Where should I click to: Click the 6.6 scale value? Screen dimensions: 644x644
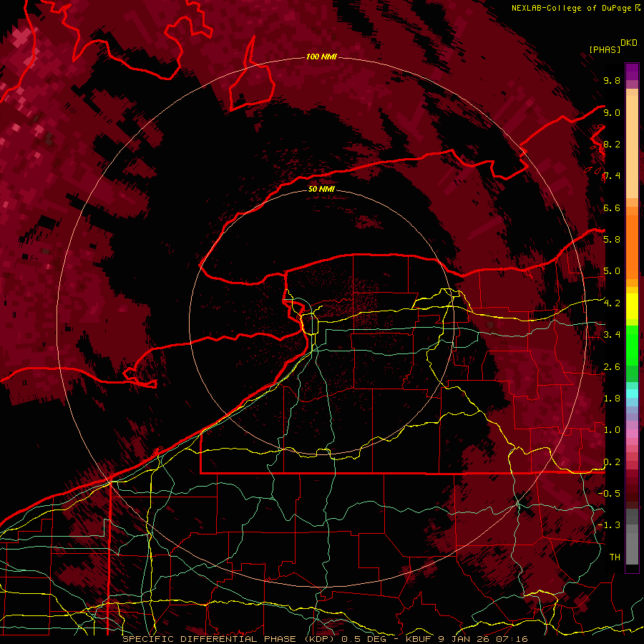(x=612, y=208)
